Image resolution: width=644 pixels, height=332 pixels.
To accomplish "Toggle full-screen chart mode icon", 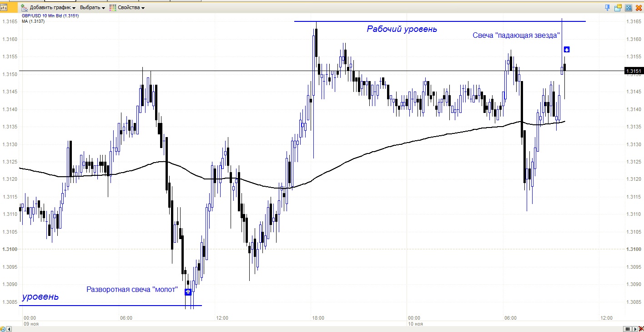I will point(629,8).
